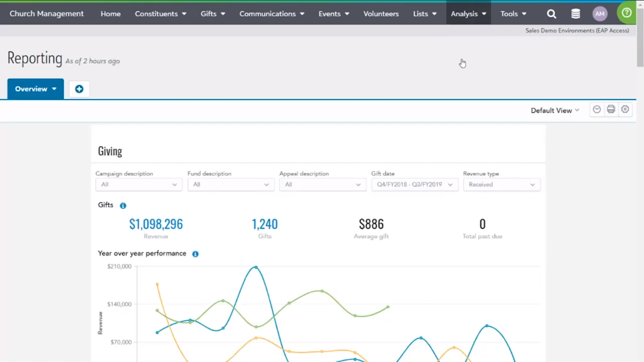644x362 pixels.
Task: Click the 0 total past due value
Action: [x=482, y=224]
